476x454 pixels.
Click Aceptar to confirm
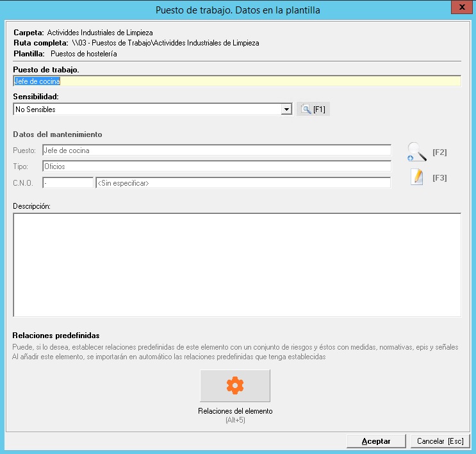tap(376, 441)
